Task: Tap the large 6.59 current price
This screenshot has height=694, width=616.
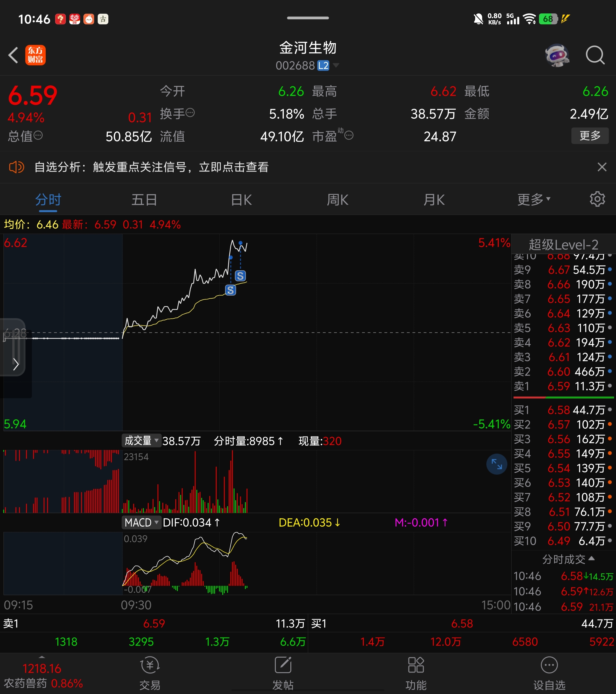Action: click(32, 95)
